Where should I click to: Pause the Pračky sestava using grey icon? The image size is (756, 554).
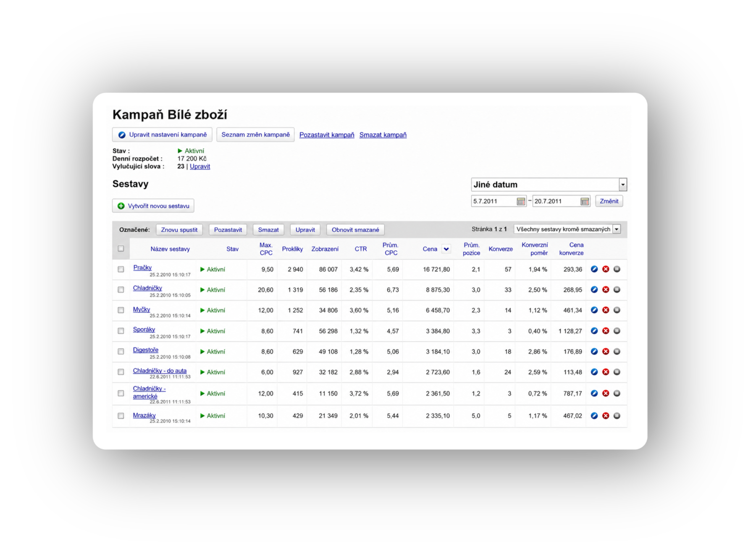[x=617, y=269]
